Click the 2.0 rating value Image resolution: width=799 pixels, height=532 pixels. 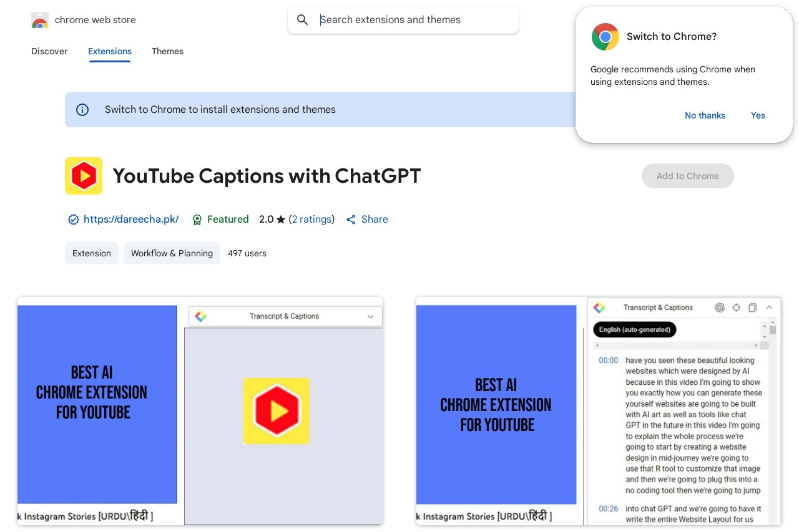coord(267,220)
